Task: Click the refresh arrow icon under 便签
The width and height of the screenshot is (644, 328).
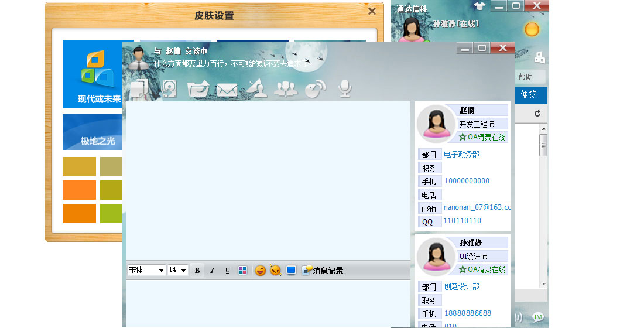Action: click(537, 113)
